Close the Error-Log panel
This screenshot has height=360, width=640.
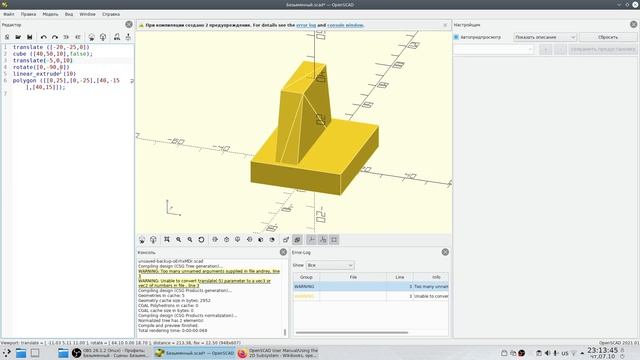445,252
